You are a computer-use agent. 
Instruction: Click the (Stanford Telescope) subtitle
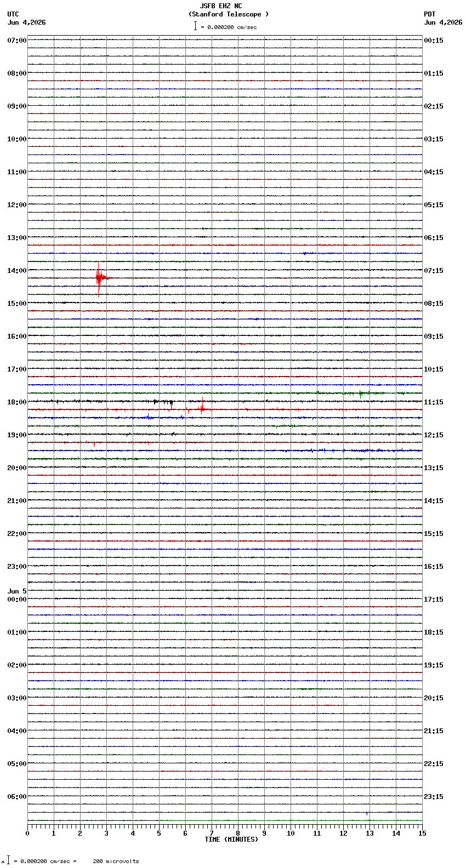pyautogui.click(x=229, y=14)
